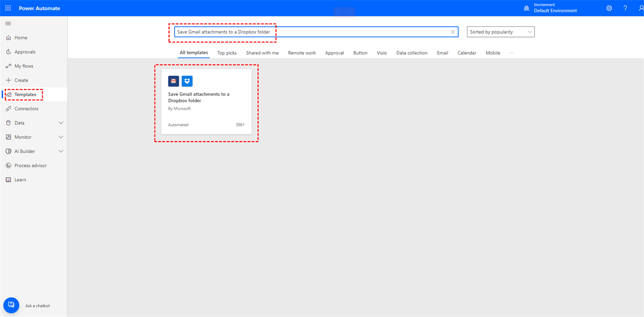644x317 pixels.
Task: Click the AI Builder icon
Action: [x=8, y=151]
